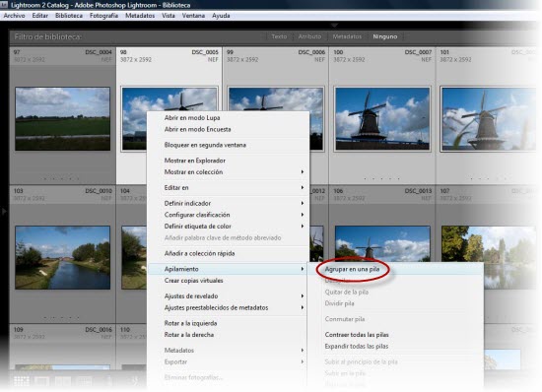Switch to Grid view icon in bottom toolbar
The height and width of the screenshot is (392, 542).
point(22,381)
